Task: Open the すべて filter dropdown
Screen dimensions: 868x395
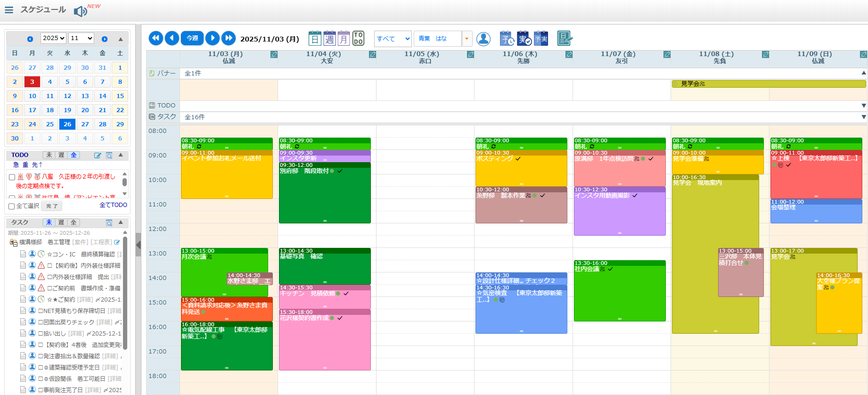Action: tap(393, 39)
